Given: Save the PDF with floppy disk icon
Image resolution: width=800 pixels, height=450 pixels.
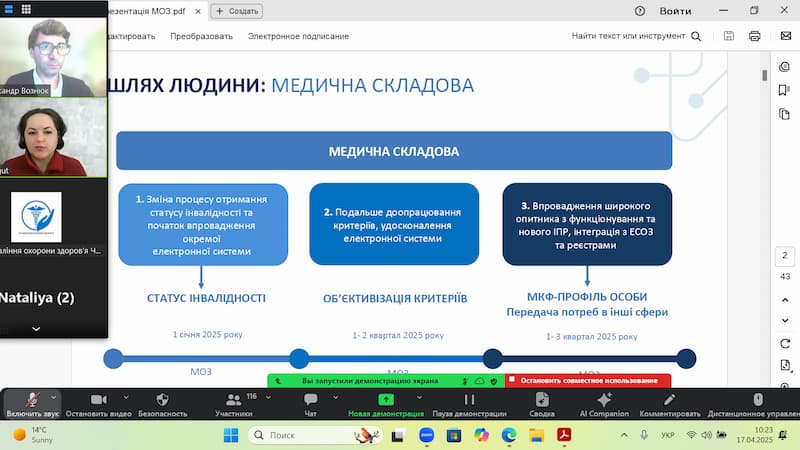Looking at the screenshot, I should (729, 36).
